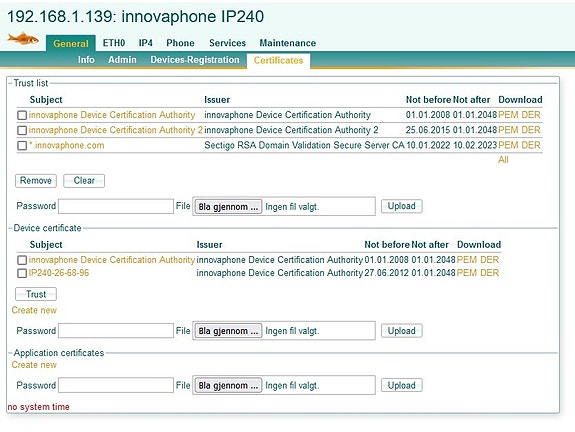The image size is (575, 432).
Task: Download DER for *.innovaphone.com
Action: pyautogui.click(x=531, y=145)
